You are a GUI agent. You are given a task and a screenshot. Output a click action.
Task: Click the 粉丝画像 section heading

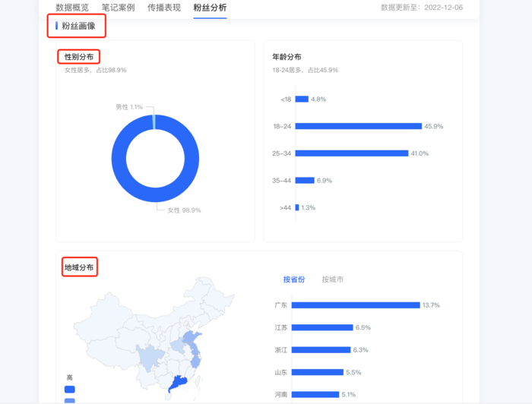tap(78, 26)
